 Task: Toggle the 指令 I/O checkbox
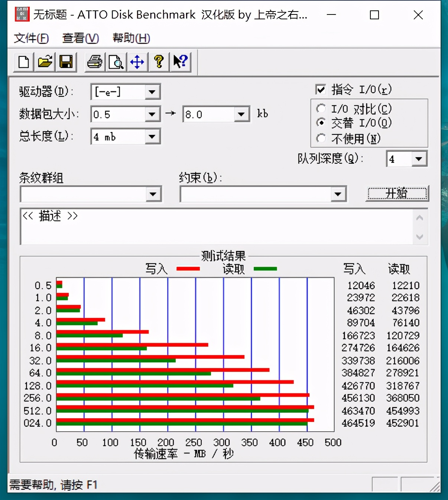point(321,89)
